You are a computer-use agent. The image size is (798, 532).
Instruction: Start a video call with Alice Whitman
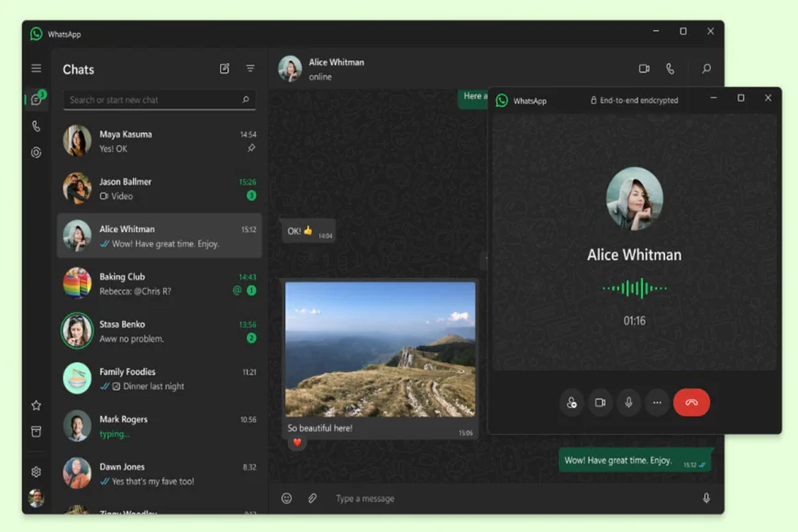[x=645, y=69]
